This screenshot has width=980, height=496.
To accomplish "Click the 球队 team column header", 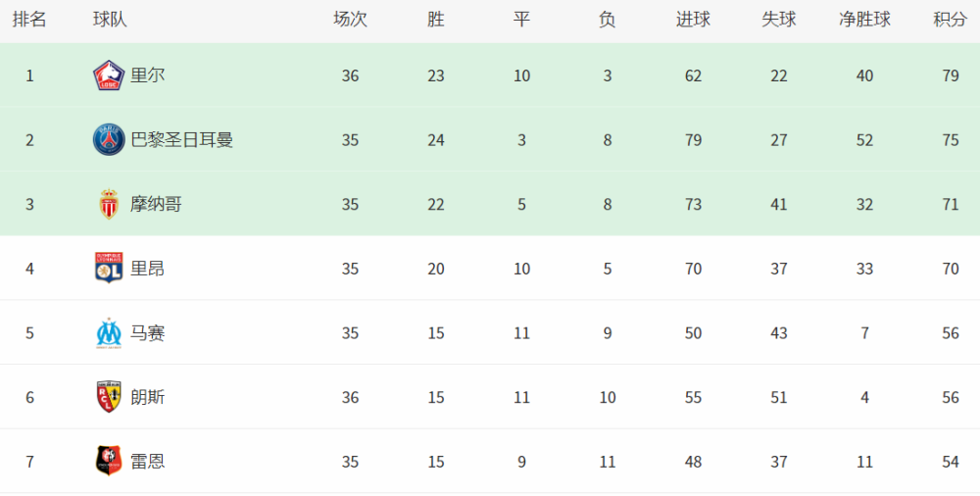I will point(110,20).
